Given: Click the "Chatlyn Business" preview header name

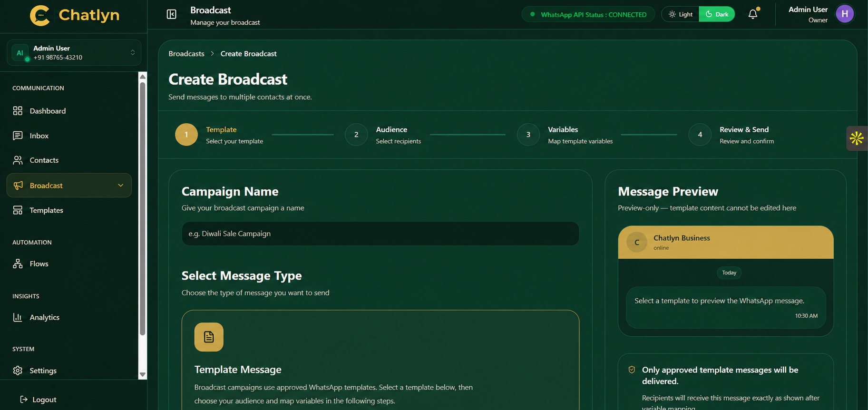Looking at the screenshot, I should pyautogui.click(x=682, y=238).
